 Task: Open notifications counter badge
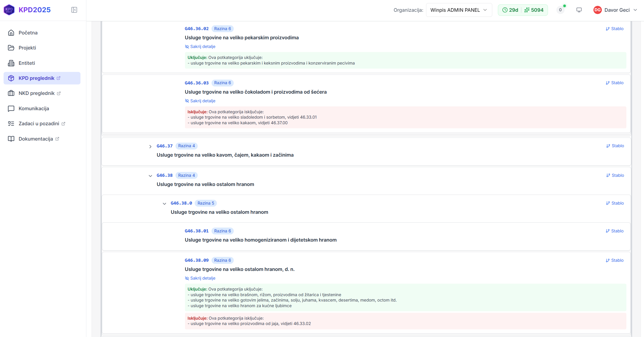(560, 10)
